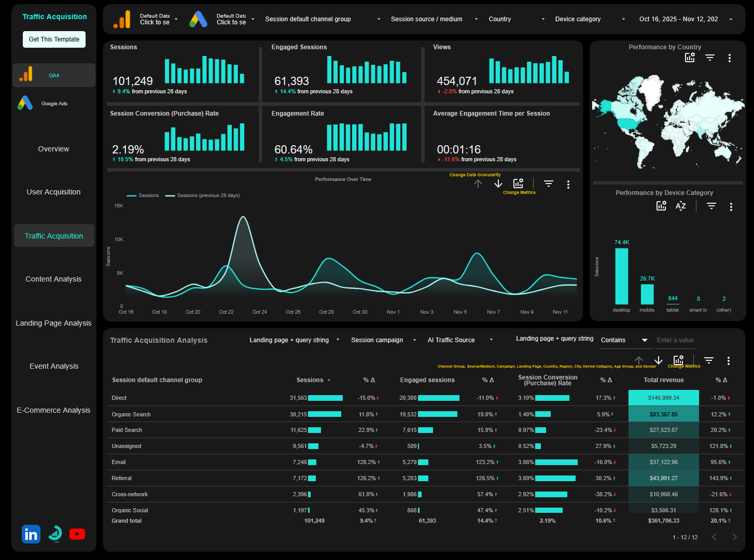
Task: Open Change Metrics icon on Performance Over Time
Action: (518, 183)
